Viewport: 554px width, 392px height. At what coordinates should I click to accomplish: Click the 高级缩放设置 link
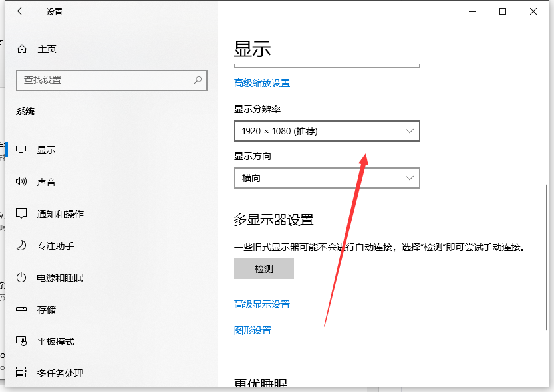point(261,83)
